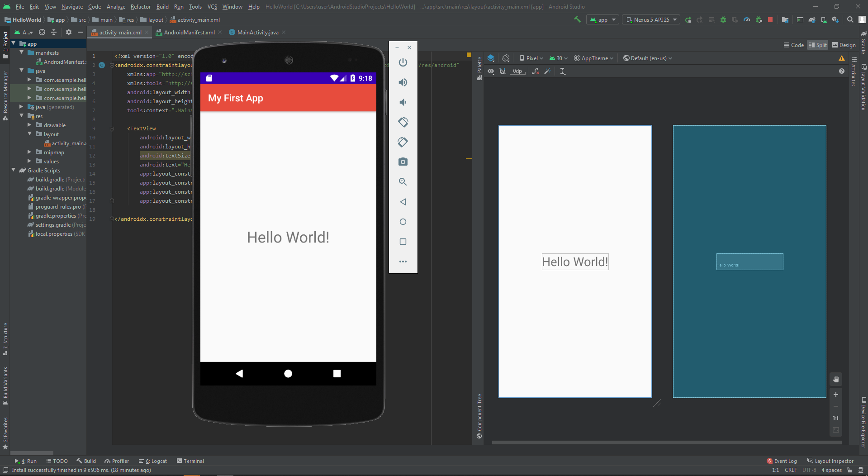Open the app run configuration dropdown
Screen dimensions: 868x476
click(603, 19)
